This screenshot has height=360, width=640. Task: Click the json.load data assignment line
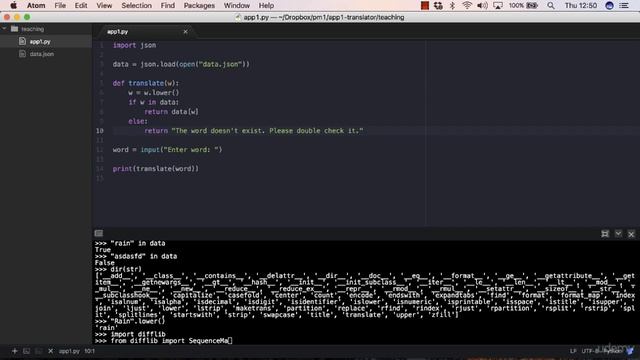tap(181, 64)
